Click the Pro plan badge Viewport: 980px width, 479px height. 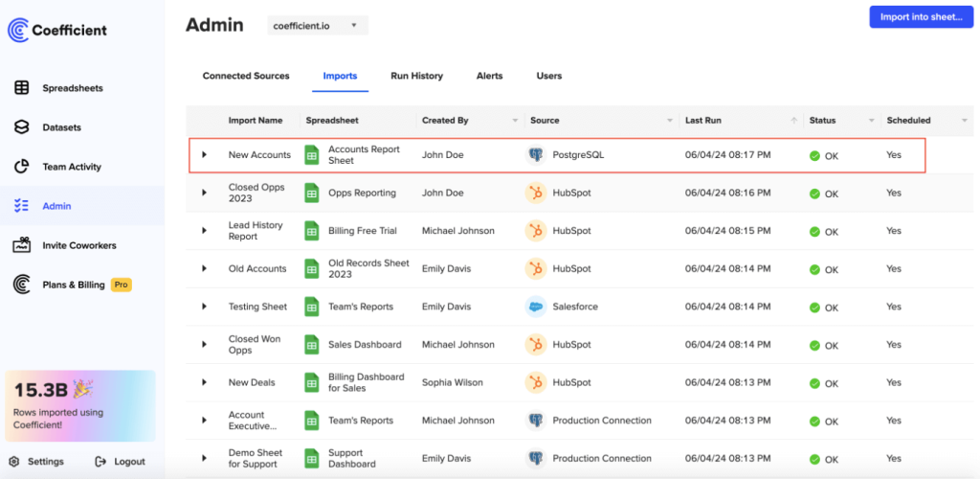tap(122, 285)
